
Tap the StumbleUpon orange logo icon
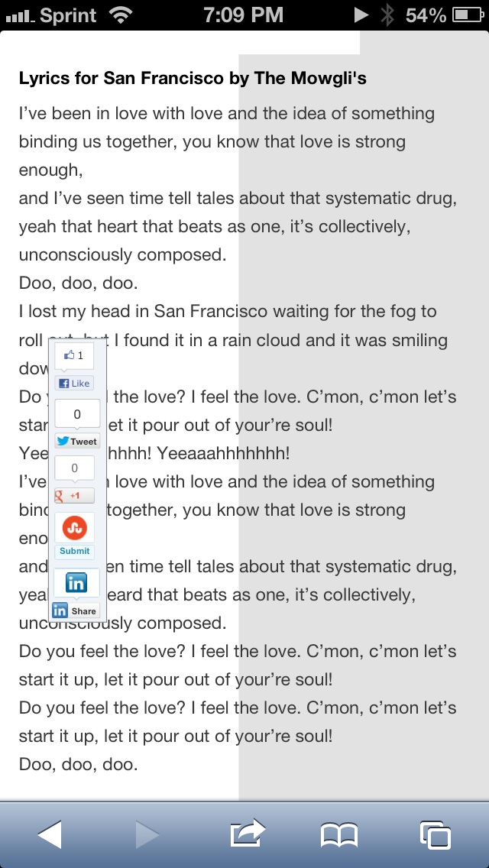pos(75,527)
